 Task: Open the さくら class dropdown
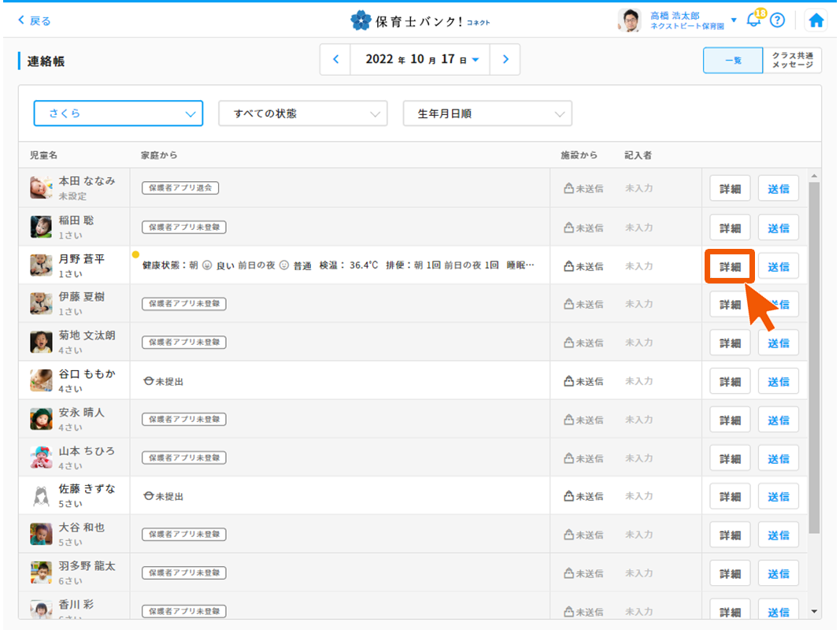[x=118, y=113]
